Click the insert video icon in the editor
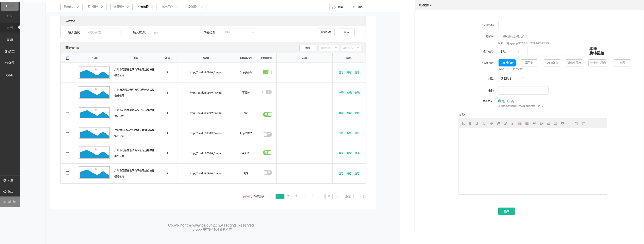This screenshot has height=244, width=644. 562,123
